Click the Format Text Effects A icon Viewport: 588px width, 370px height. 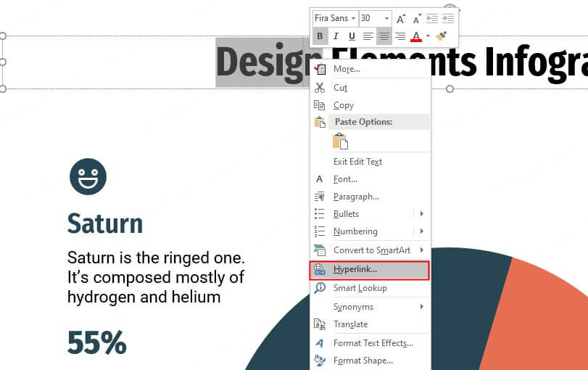point(320,343)
